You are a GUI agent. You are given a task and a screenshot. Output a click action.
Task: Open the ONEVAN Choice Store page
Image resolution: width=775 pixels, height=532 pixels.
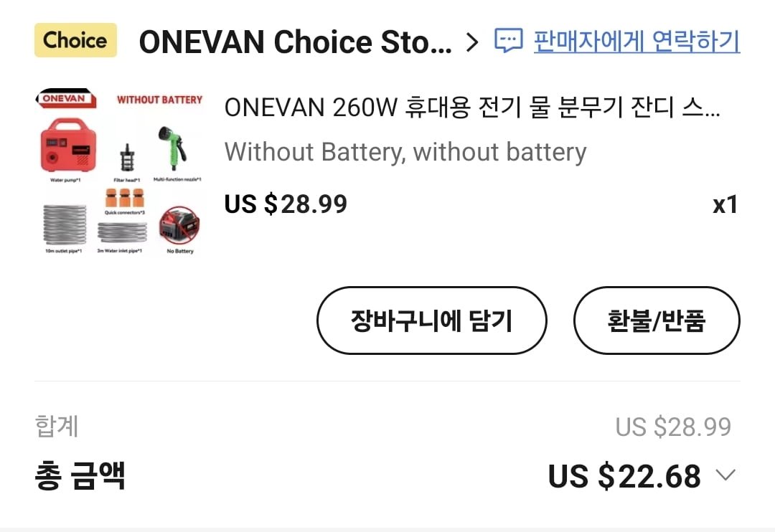[x=295, y=42]
